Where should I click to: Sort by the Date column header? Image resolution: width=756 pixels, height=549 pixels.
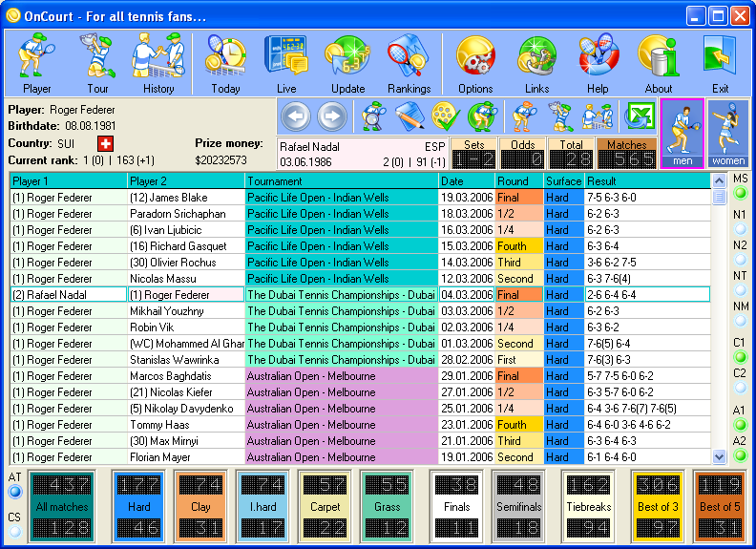tap(467, 181)
